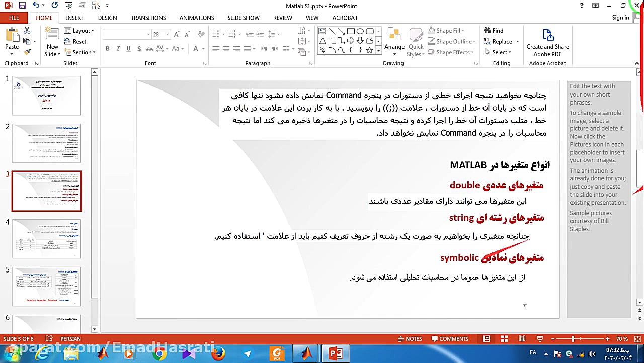Select slide 5 thumbnail in slide panel
This screenshot has width=644, height=363.
click(46, 287)
